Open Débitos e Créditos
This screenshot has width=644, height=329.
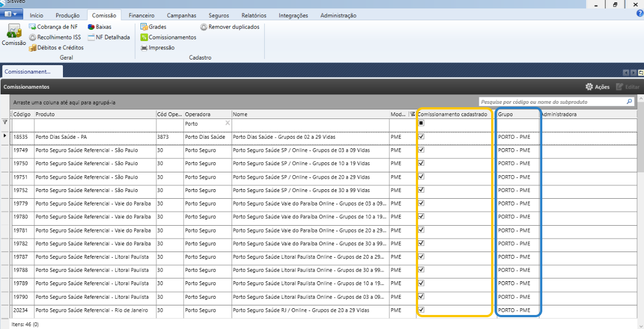pos(56,48)
